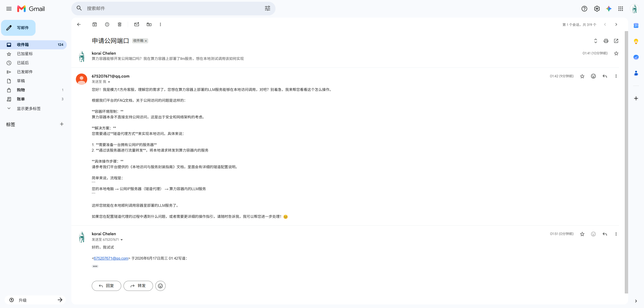Star the 01:51 korai Chelen message
This screenshot has width=644, height=308.
[582, 234]
